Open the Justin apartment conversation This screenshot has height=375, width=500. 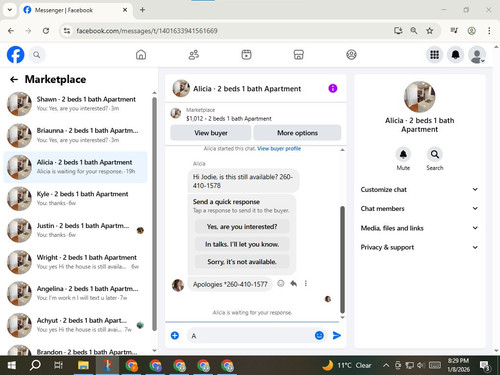click(x=76, y=230)
